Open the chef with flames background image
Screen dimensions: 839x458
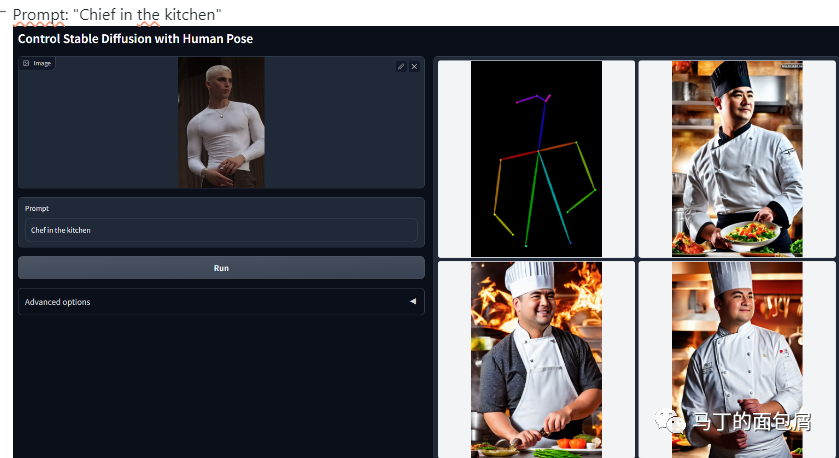536,360
